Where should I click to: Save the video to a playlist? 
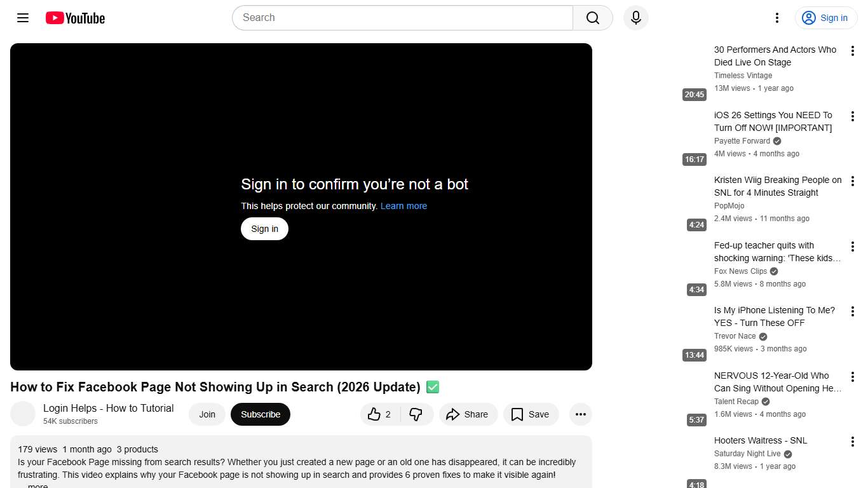point(531,414)
